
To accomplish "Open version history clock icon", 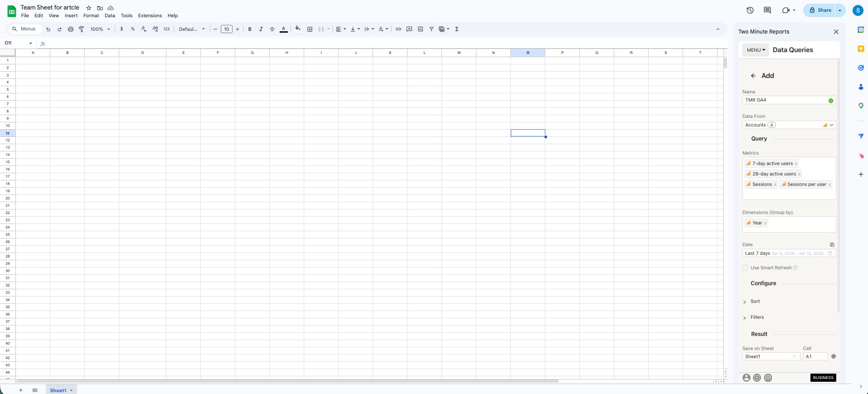I will click(x=750, y=10).
